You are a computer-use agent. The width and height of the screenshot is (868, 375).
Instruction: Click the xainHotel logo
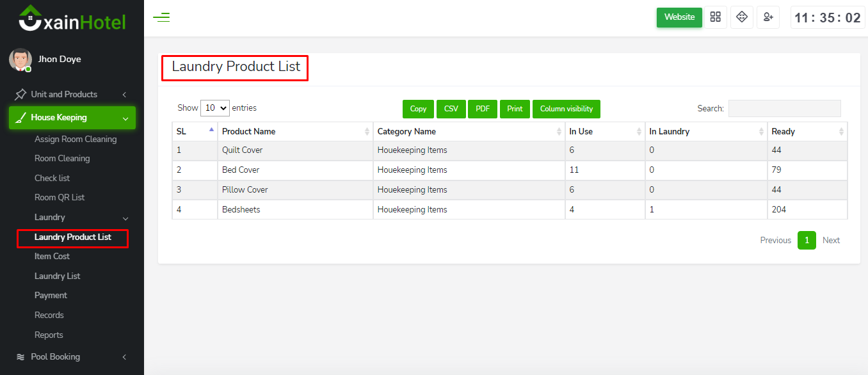click(72, 19)
